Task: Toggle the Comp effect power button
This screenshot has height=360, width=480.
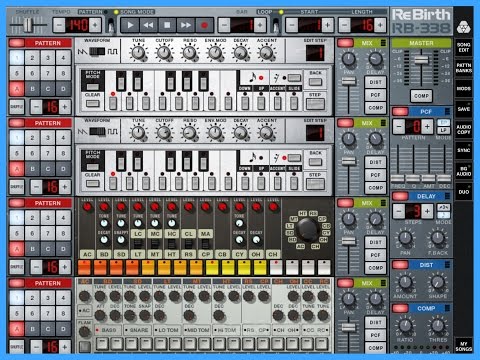Action: tap(400, 308)
